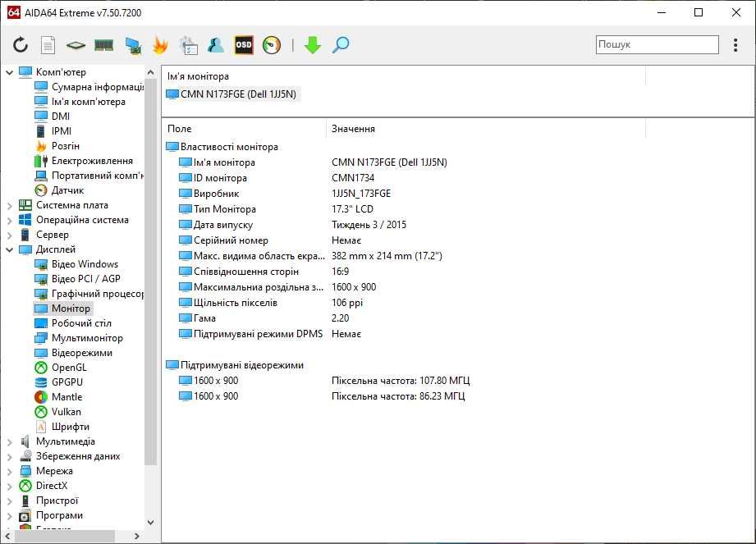Viewport: 756px width, 544px height.
Task: Click the tree scrollbar up arrow
Action: coord(151,73)
